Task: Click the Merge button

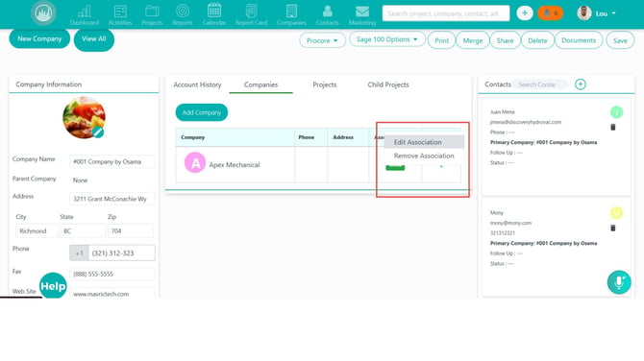Action: coord(473,40)
